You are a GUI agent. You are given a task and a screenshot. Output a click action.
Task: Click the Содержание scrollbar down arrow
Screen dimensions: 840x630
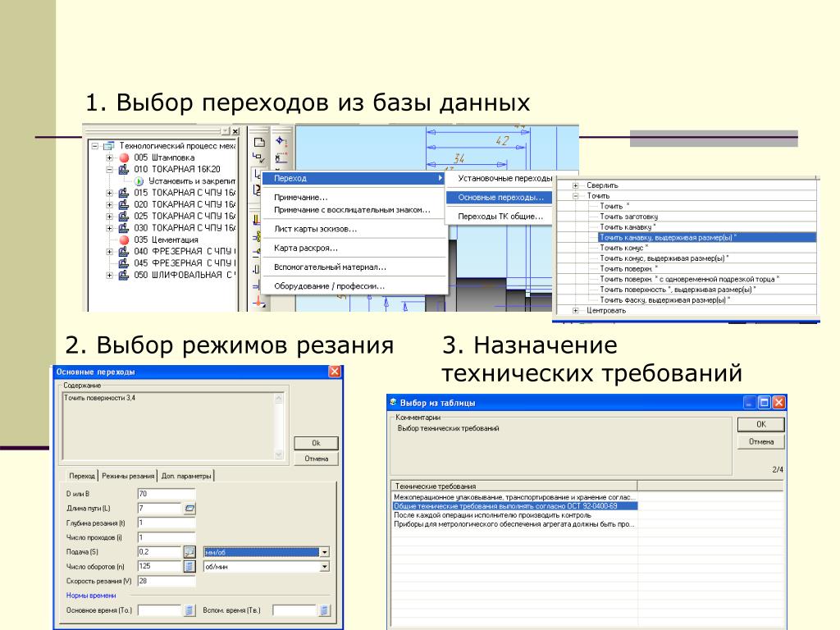[279, 454]
